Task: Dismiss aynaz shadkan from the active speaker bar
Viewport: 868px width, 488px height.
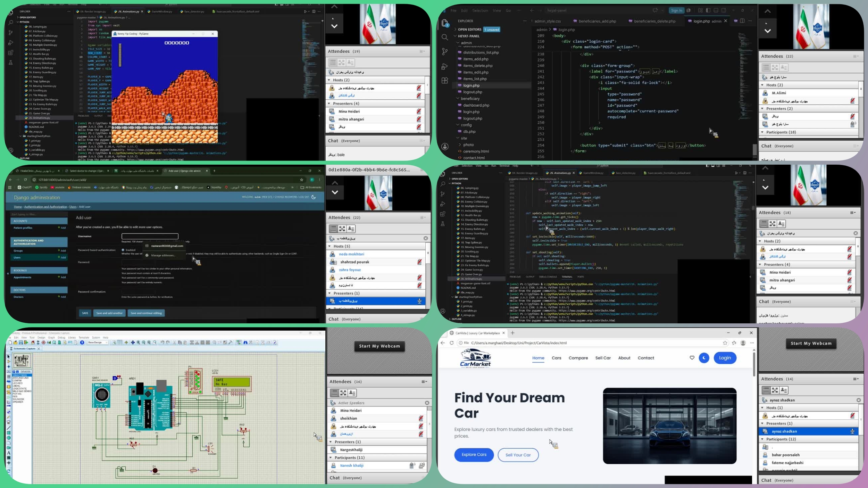Action: tap(859, 400)
